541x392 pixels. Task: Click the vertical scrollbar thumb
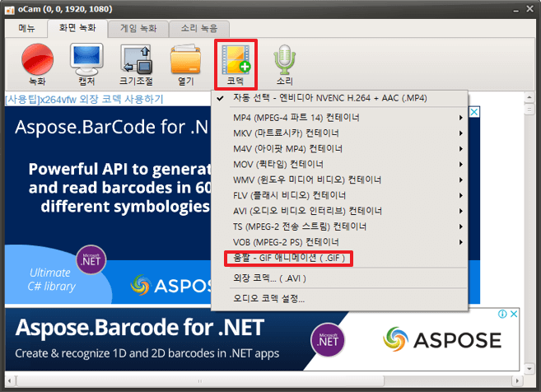pyautogui.click(x=529, y=110)
